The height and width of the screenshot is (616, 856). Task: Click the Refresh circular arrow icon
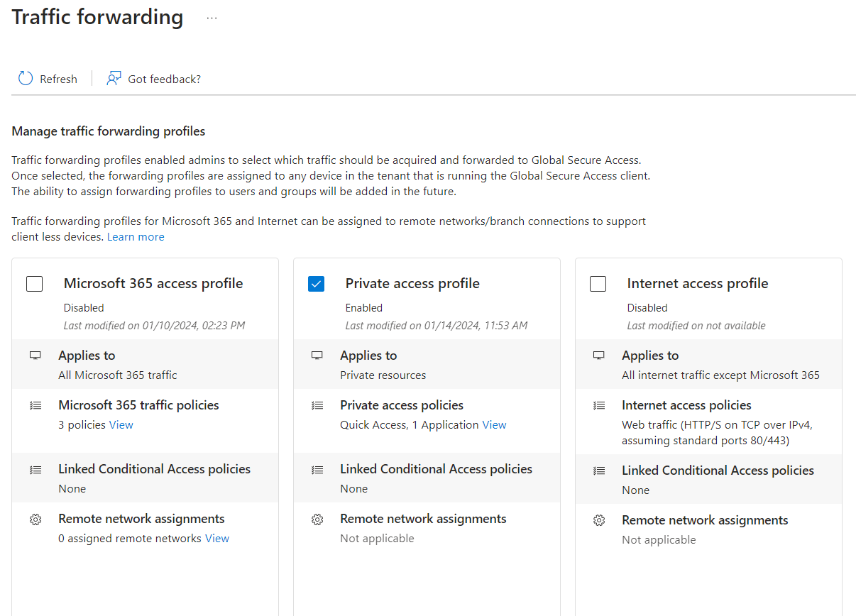[x=26, y=78]
